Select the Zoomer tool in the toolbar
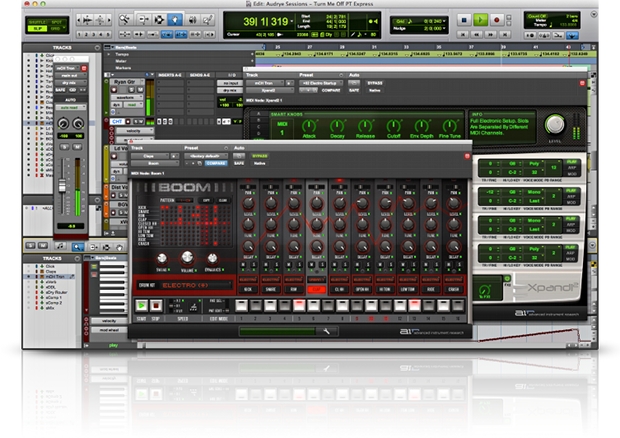The height and width of the screenshot is (438, 620). coord(125,19)
